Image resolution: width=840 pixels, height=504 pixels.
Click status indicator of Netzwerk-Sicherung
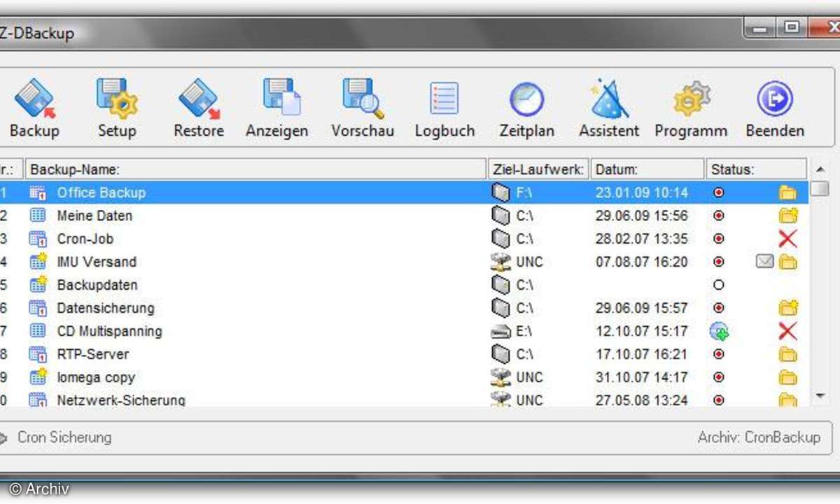click(718, 400)
